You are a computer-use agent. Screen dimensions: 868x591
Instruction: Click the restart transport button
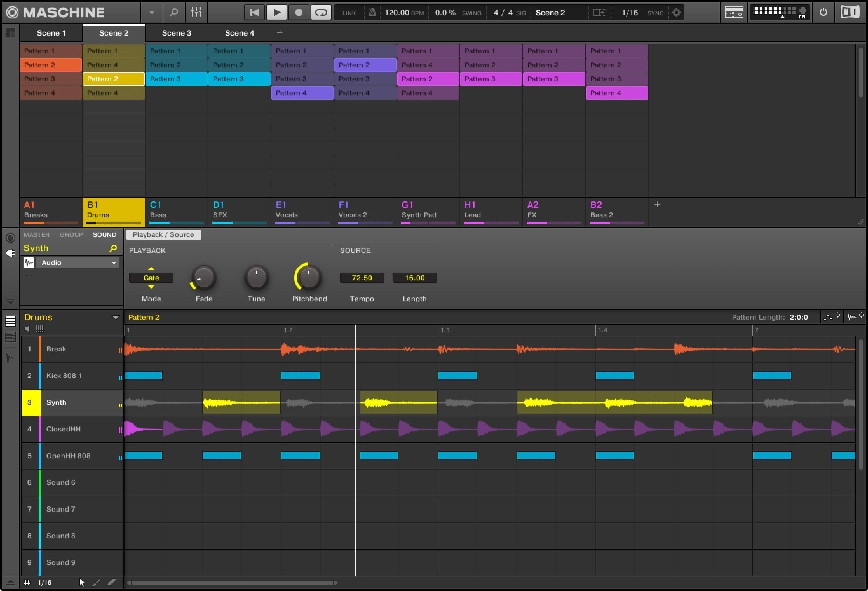click(x=254, y=12)
